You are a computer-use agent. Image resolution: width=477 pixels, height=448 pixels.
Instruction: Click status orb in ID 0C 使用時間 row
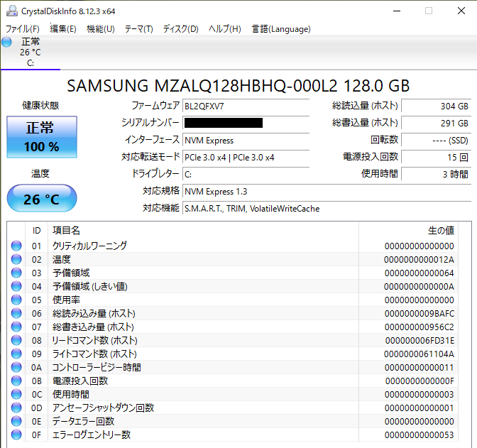click(x=16, y=394)
